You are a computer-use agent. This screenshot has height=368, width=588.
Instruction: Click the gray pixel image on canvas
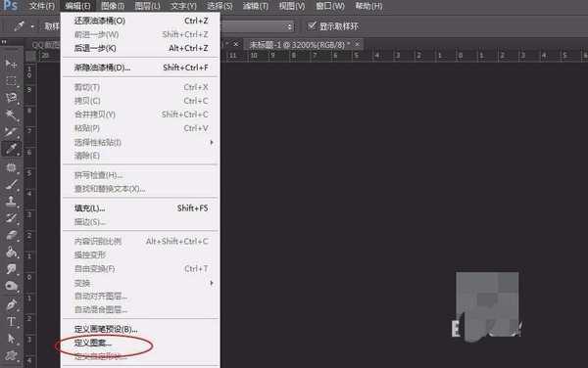tap(487, 305)
